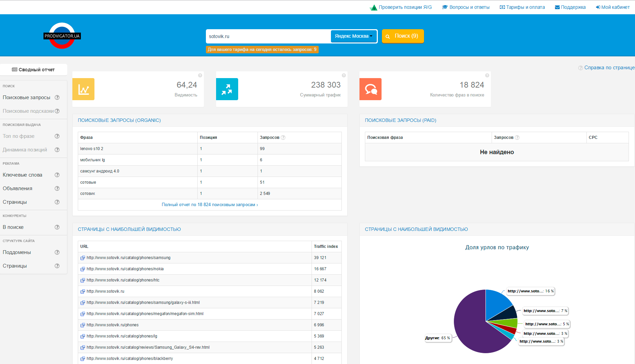Open В поиске competitors sidebar item
Screen dimensions: 635x364
coord(13,227)
